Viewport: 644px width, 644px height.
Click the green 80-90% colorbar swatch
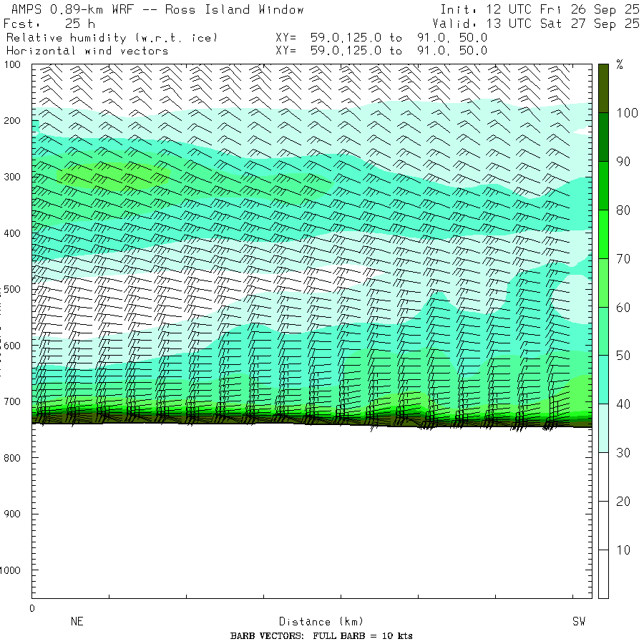(x=603, y=185)
